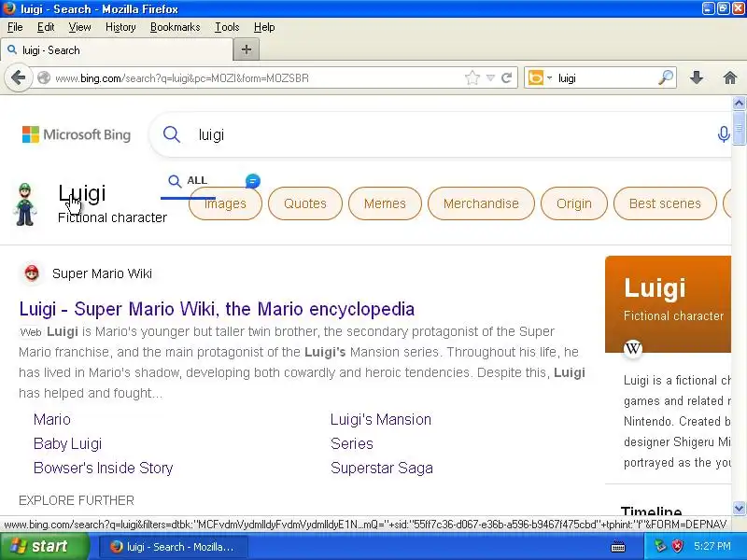
Task: Open View menu
Action: pyautogui.click(x=79, y=27)
